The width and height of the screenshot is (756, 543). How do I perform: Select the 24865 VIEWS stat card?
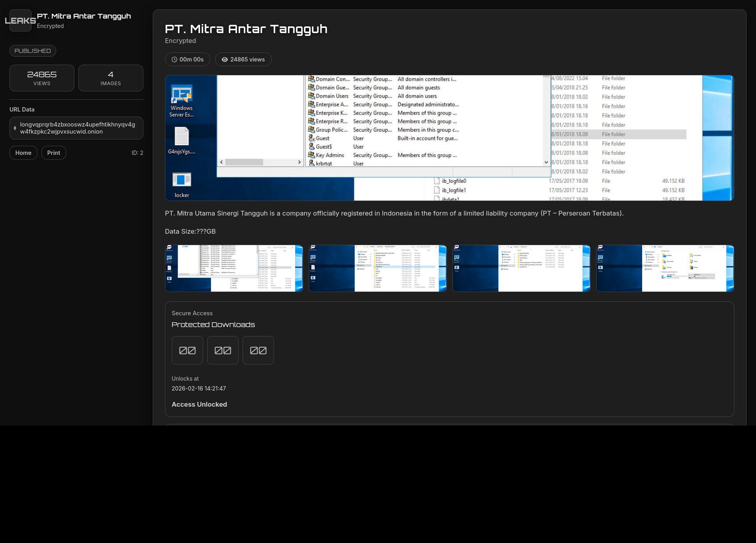pyautogui.click(x=42, y=78)
